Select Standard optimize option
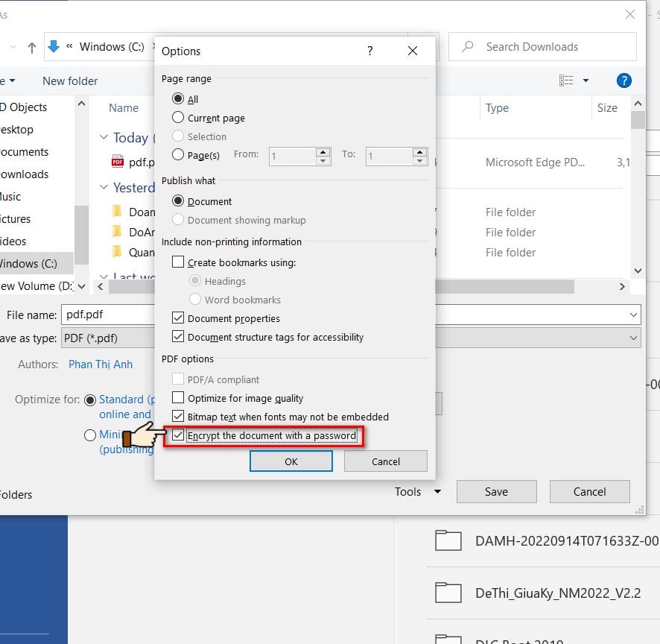The height and width of the screenshot is (644, 660). coord(90,400)
